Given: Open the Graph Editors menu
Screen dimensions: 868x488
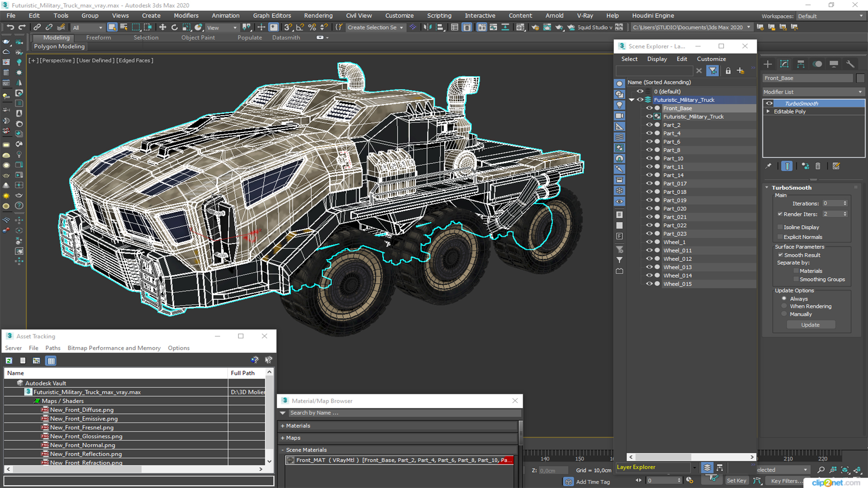Looking at the screenshot, I should 272,15.
